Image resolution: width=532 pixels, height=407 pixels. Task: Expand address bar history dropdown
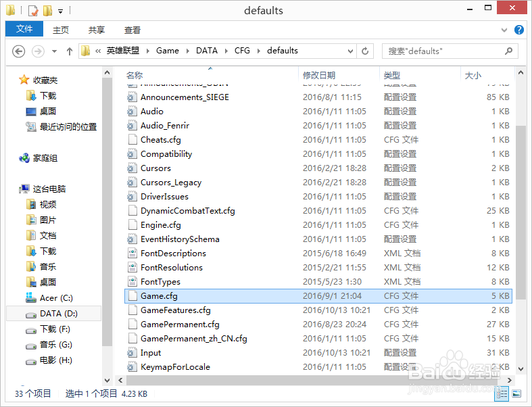[350, 51]
